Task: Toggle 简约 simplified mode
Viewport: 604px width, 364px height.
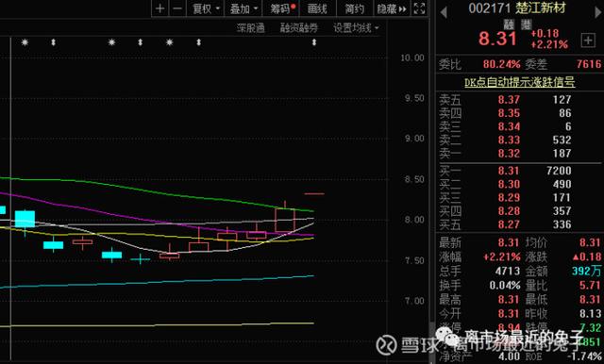Action: coord(355,8)
